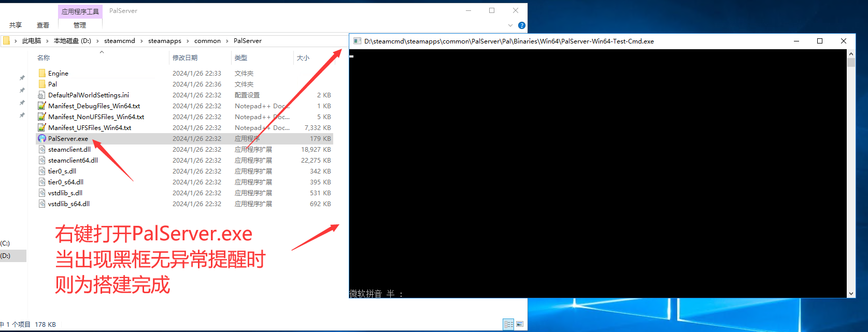Open the dropdown arrow after common breadcrumb

tap(227, 41)
